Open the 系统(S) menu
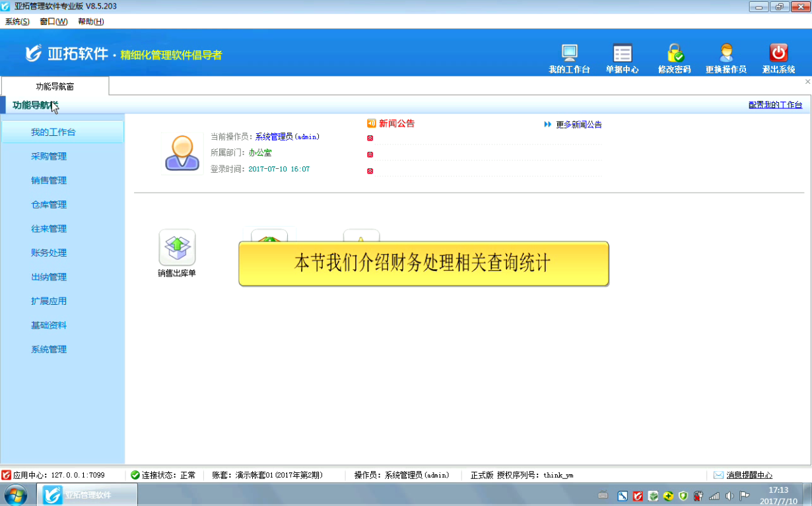 [17, 22]
